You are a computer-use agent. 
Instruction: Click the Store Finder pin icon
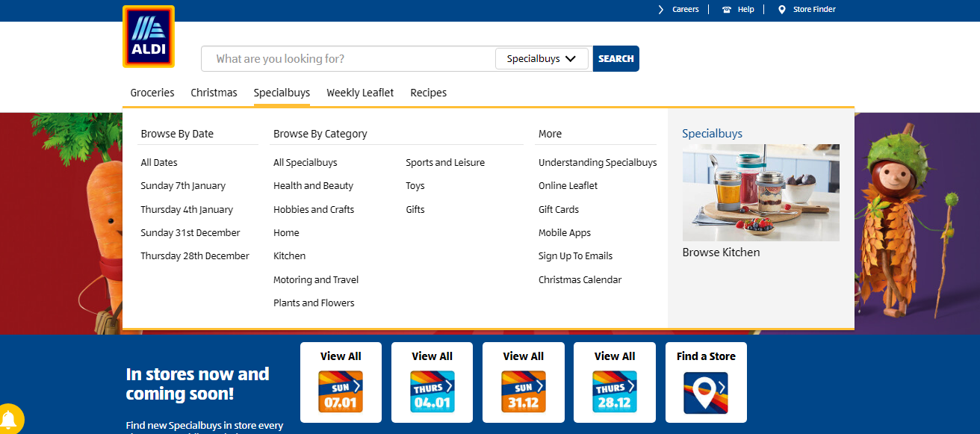pos(782,10)
